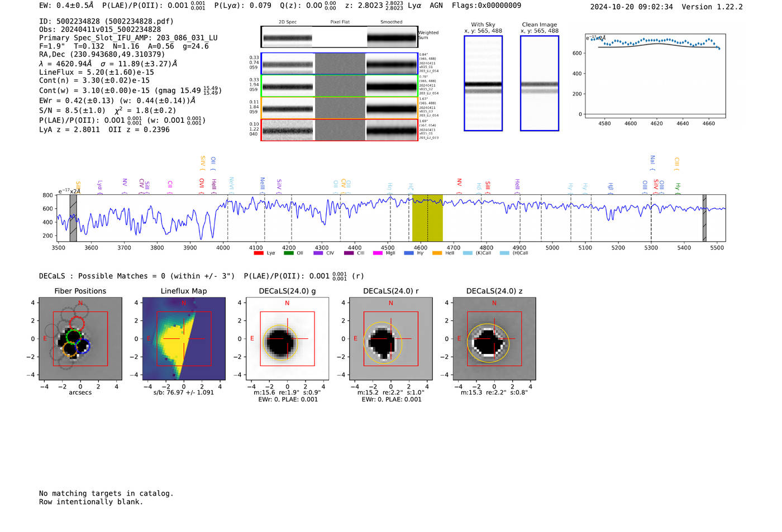The image size is (782, 532).
Task: Click the emission line fit plot
Action: [655, 76]
